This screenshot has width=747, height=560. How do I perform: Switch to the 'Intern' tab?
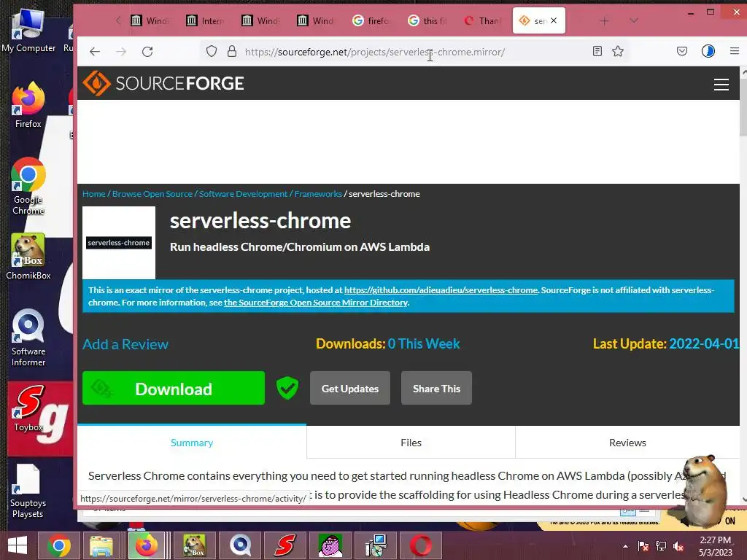(x=205, y=20)
